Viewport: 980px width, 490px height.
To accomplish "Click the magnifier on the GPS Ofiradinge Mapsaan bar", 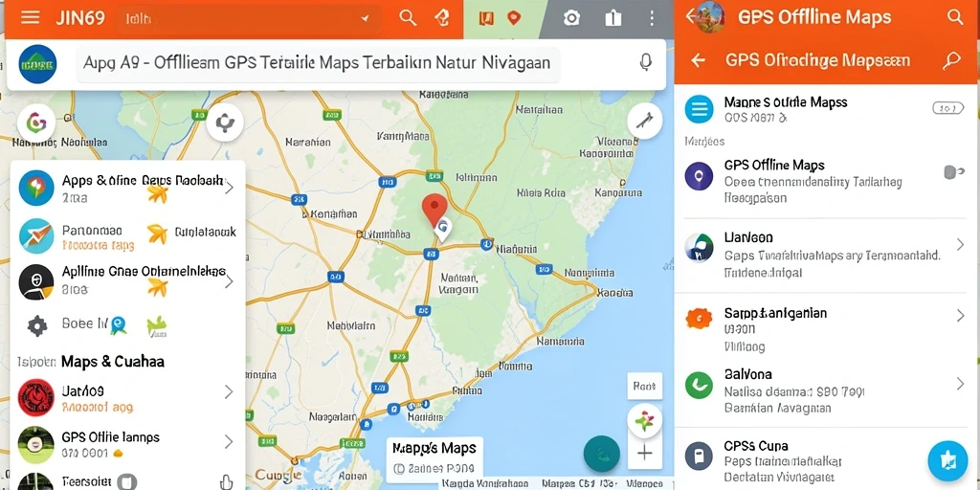I will pyautogui.click(x=951, y=60).
